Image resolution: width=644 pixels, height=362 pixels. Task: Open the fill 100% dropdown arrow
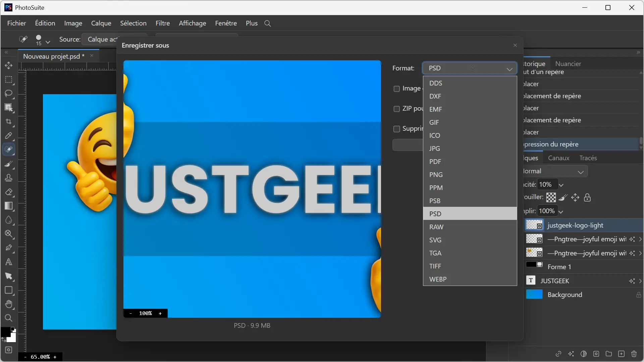(561, 212)
